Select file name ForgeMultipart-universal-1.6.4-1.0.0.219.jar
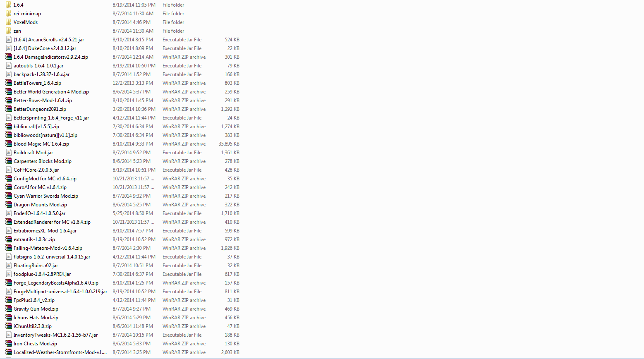644x359 pixels. tap(60, 292)
